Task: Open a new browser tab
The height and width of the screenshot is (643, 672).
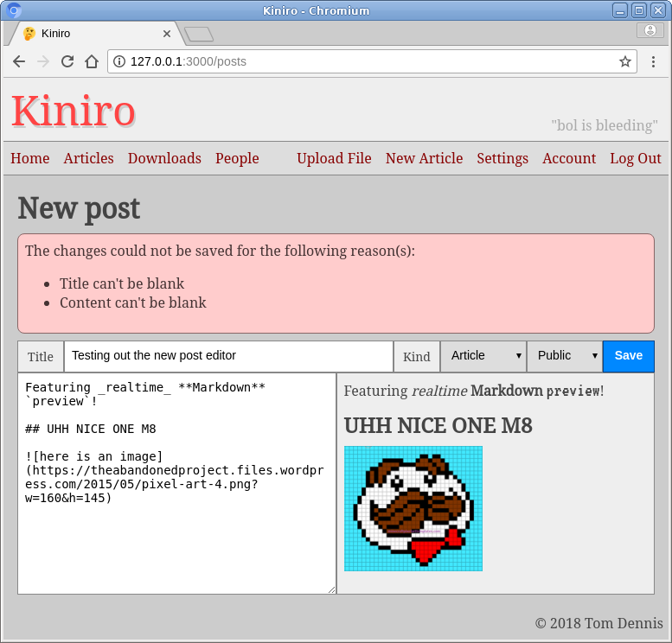Action: point(199,35)
